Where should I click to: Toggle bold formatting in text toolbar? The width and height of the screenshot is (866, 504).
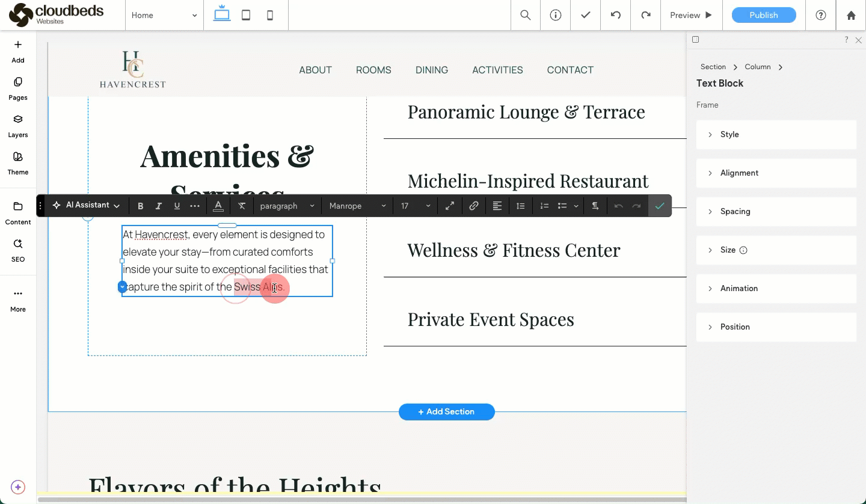click(x=141, y=206)
